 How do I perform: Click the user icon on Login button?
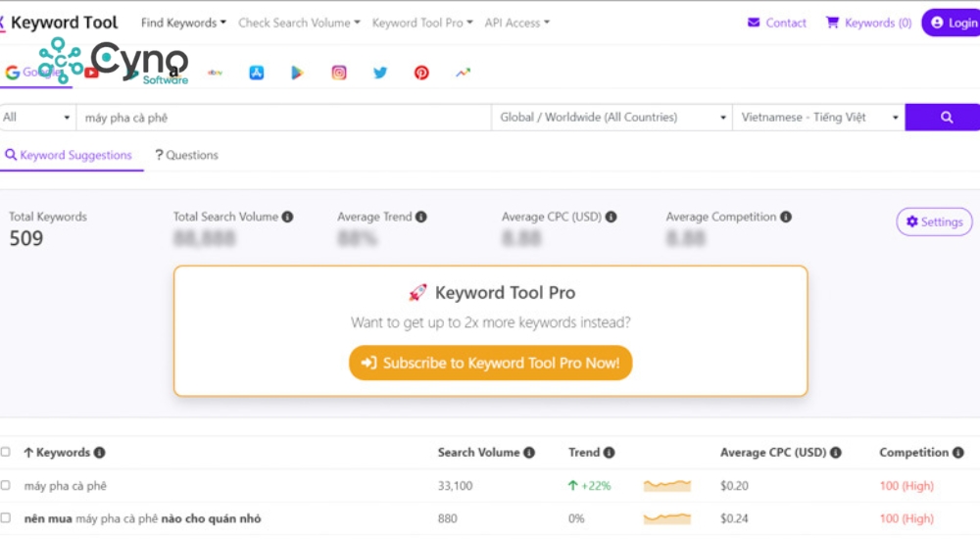(937, 23)
